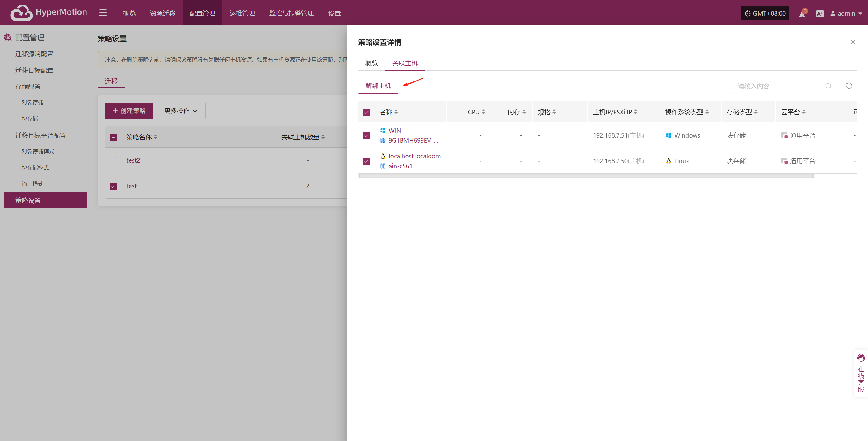Open 运维管理 in the top menu
This screenshot has height=441, width=868.
tap(242, 13)
